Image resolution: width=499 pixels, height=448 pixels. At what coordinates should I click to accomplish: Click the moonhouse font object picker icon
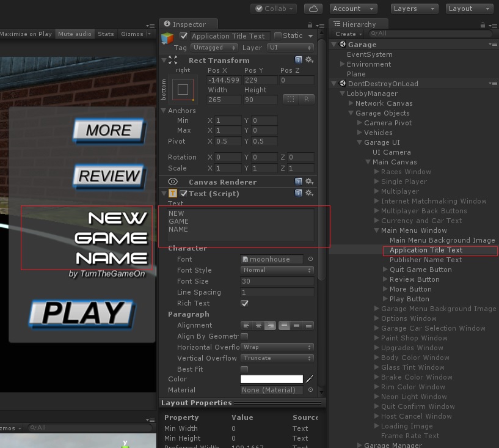(x=311, y=259)
